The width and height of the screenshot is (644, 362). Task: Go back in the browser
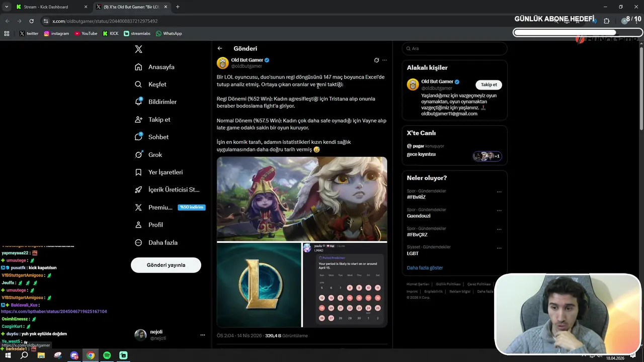point(7,21)
